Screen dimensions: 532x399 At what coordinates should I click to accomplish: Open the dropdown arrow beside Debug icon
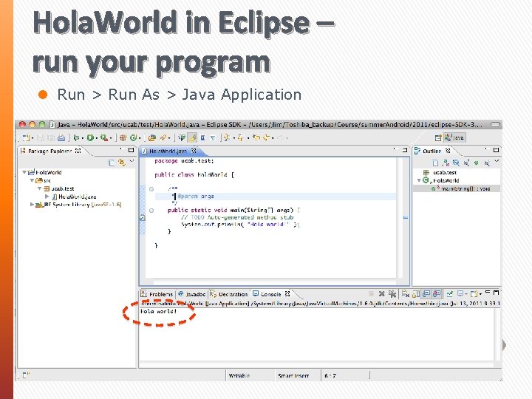point(83,138)
